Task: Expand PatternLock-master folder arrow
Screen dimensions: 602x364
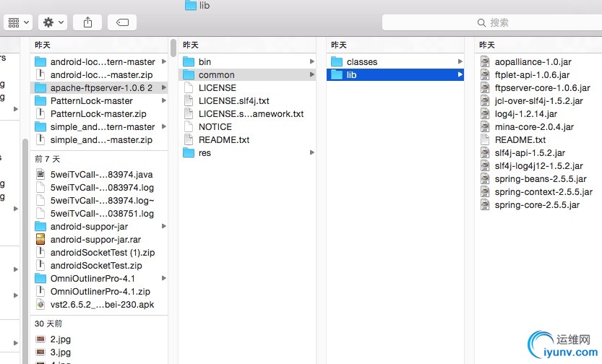Action: click(x=164, y=101)
